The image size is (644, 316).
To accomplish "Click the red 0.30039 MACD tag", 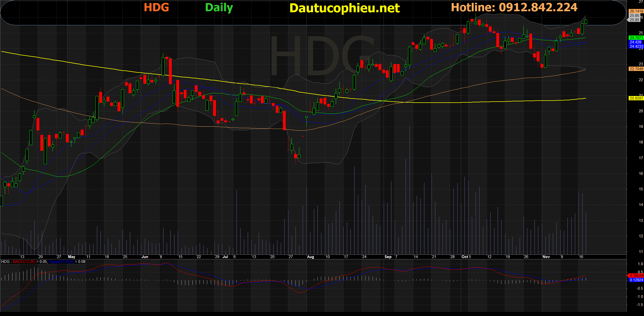I will (x=636, y=276).
